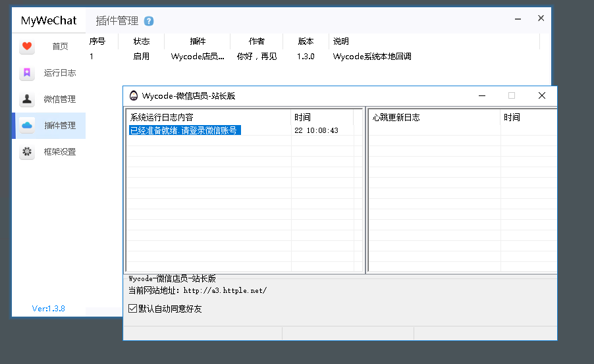Click the 心跳更新日志 column header
Viewport: 594px width, 364px height.
[x=434, y=117]
